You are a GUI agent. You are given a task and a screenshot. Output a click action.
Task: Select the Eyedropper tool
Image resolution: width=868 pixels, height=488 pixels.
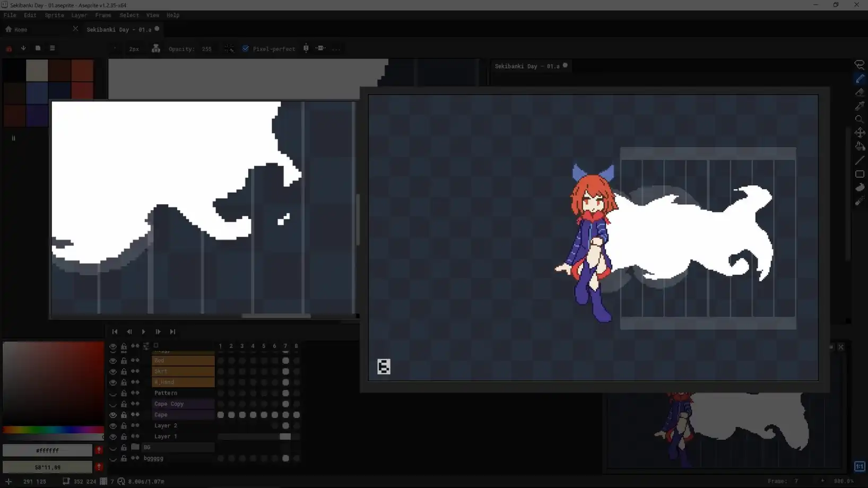[x=860, y=105]
